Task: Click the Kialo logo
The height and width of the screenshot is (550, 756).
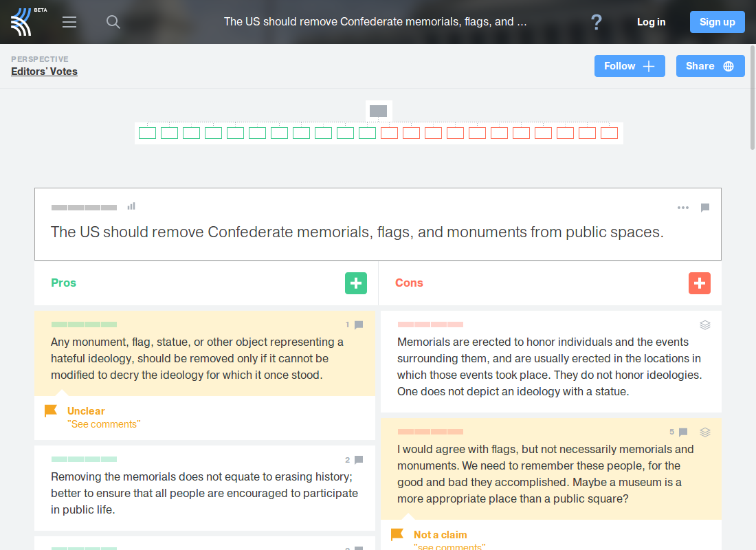Action: (21, 22)
